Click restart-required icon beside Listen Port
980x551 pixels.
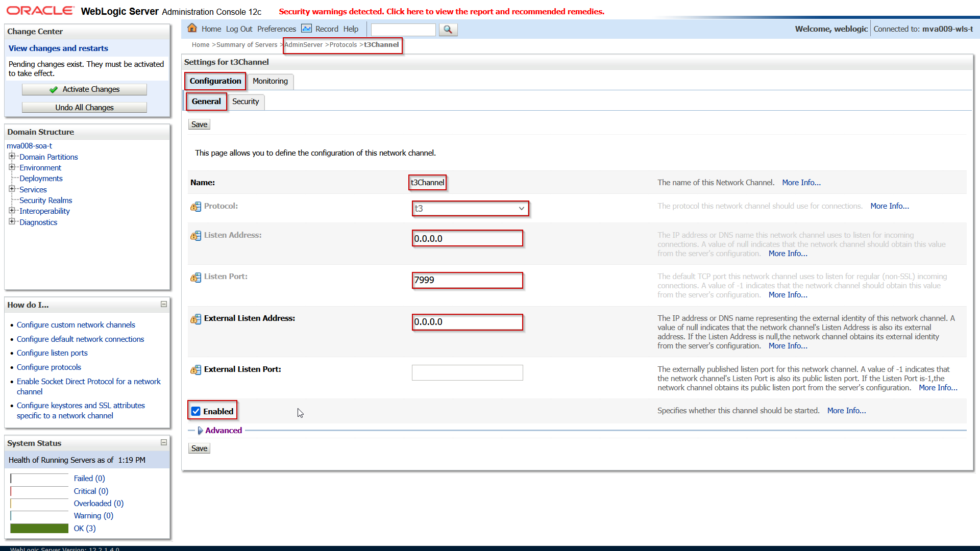pyautogui.click(x=195, y=277)
